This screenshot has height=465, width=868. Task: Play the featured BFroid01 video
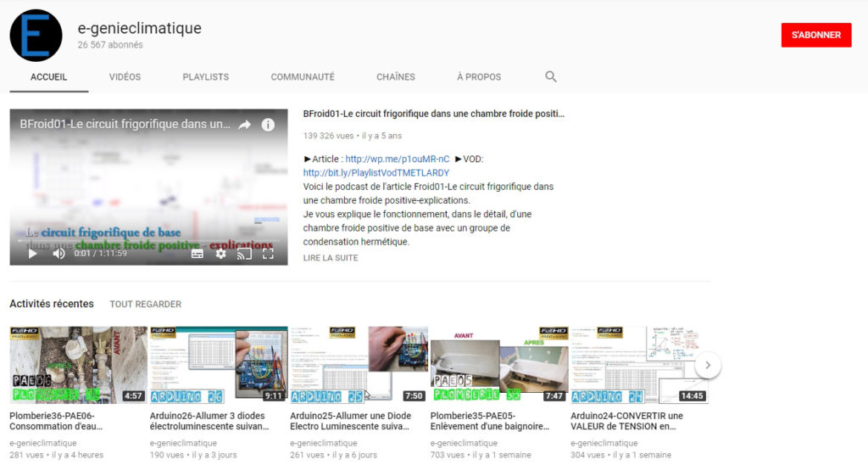(x=33, y=253)
